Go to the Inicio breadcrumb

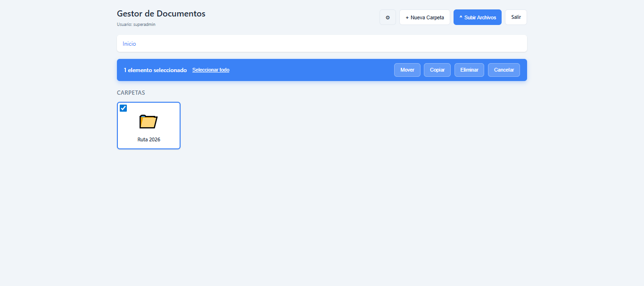pos(129,44)
